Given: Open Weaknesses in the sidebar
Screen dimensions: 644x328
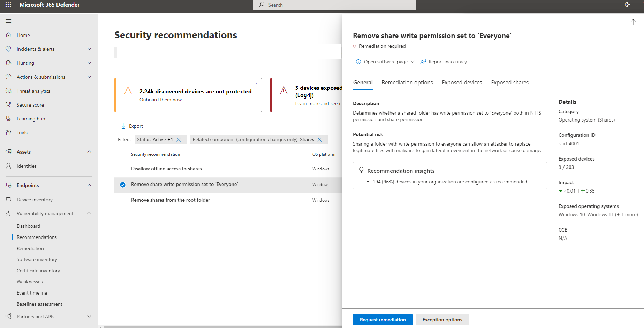Looking at the screenshot, I should click(x=30, y=282).
